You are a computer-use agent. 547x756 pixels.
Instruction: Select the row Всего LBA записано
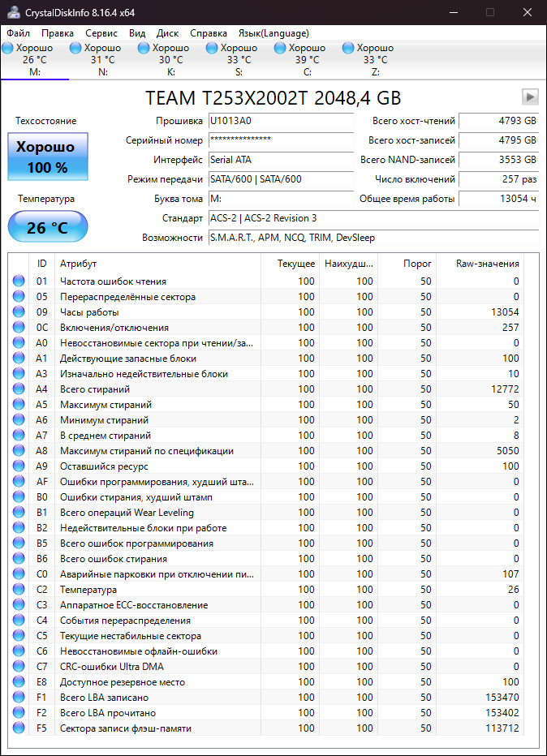coord(266,698)
